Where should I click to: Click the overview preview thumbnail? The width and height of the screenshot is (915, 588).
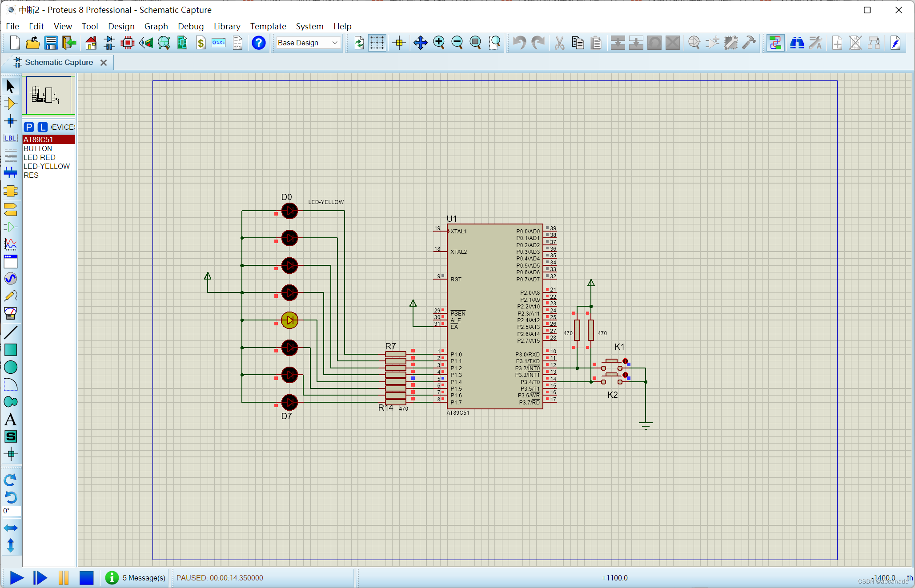[x=48, y=95]
